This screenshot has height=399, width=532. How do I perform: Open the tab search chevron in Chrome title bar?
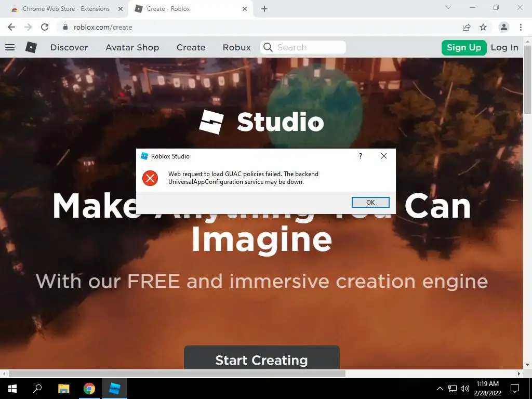(x=448, y=7)
